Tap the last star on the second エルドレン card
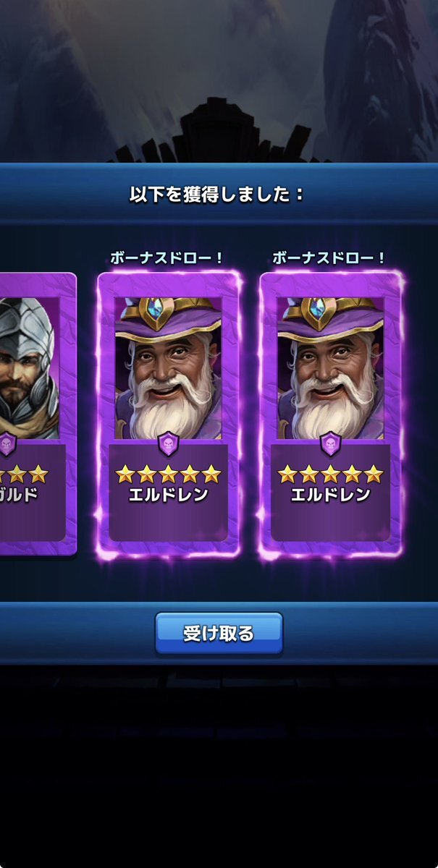Viewport: 438px width, 868px height. pos(373,475)
